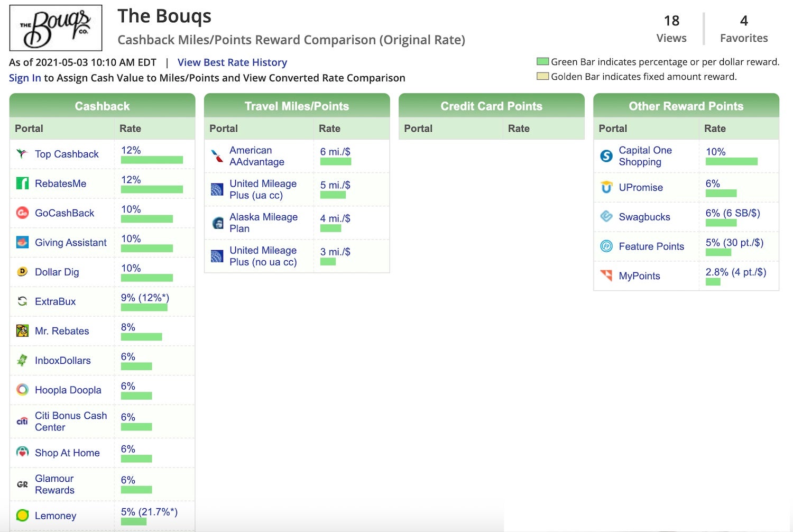Click the Lemoney 5% (21.7%*) rate
Viewport: 793px width, 532px height.
(149, 512)
